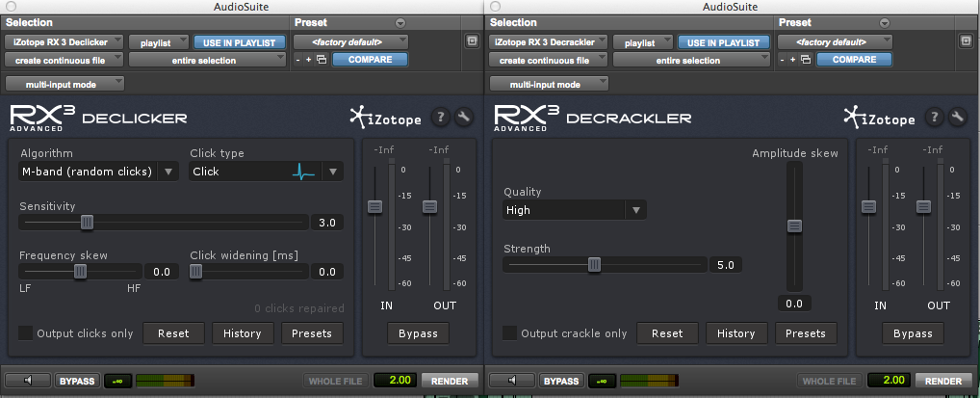980x398 pixels.
Task: Open playlist dropdown in Declicker window
Action: point(159,42)
